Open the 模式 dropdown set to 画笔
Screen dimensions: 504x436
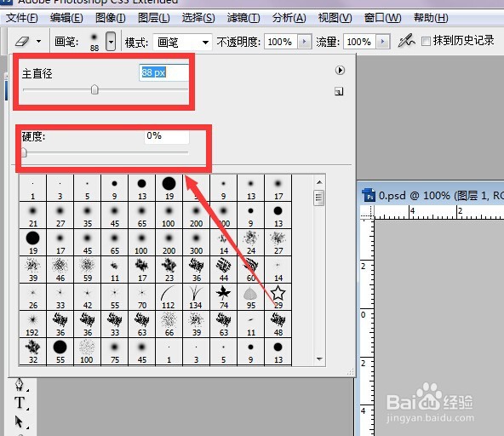182,42
